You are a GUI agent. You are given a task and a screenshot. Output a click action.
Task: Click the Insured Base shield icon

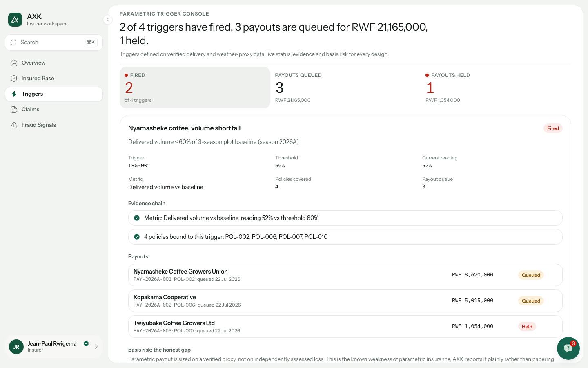[x=14, y=79]
